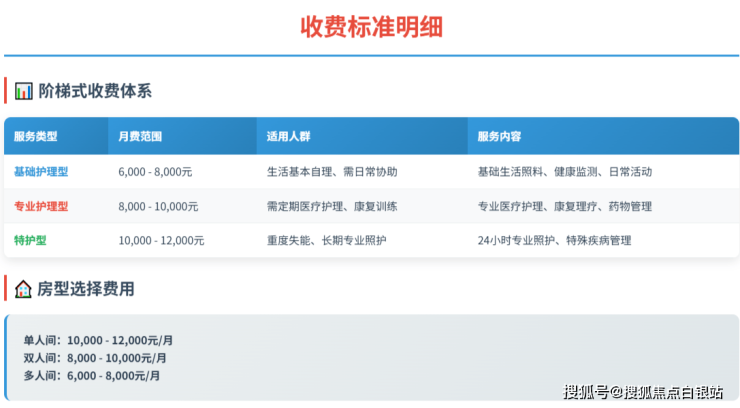Click the 6,000 - 8,000元 fee cell

(x=155, y=172)
